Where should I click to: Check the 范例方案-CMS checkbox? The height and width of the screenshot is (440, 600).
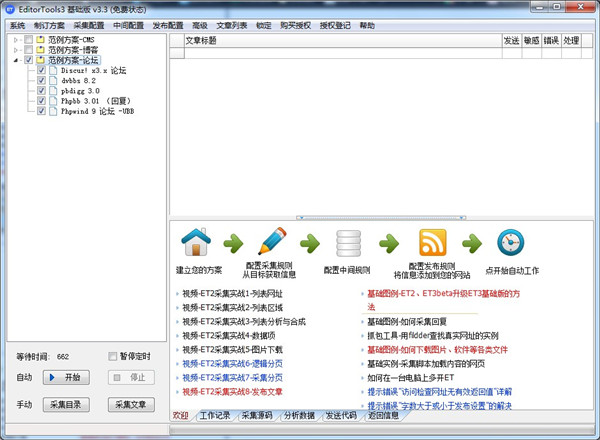pos(28,39)
